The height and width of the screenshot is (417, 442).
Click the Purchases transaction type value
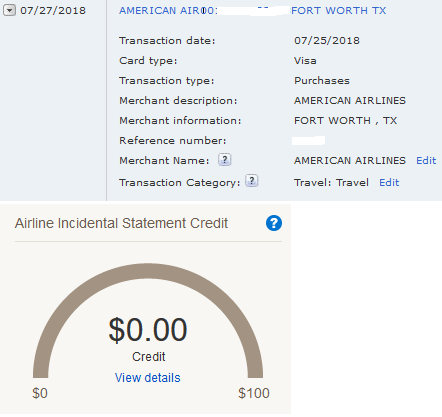tap(322, 81)
